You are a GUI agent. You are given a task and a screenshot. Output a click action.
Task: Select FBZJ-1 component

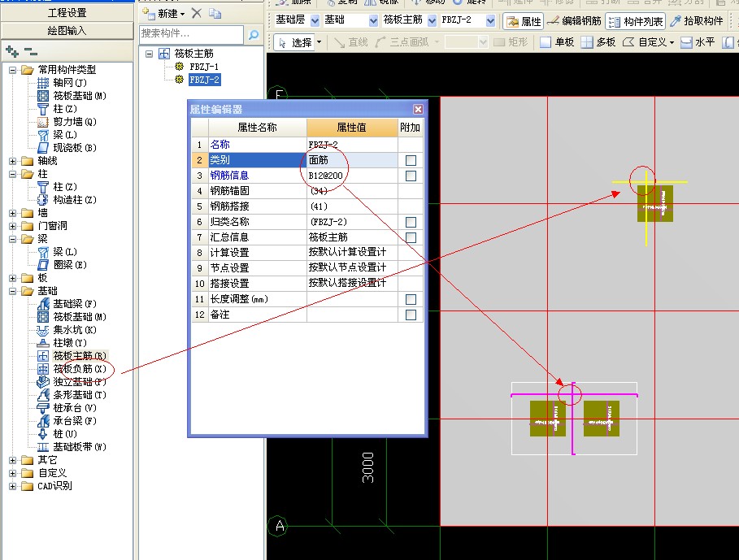click(204, 67)
